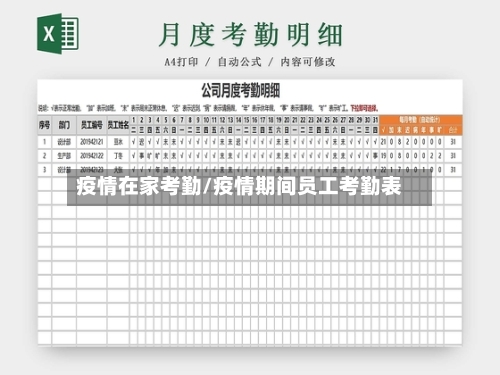This screenshot has height=375, width=500.
Task: Click the subtitle text 自动公式
Action: pos(239,62)
